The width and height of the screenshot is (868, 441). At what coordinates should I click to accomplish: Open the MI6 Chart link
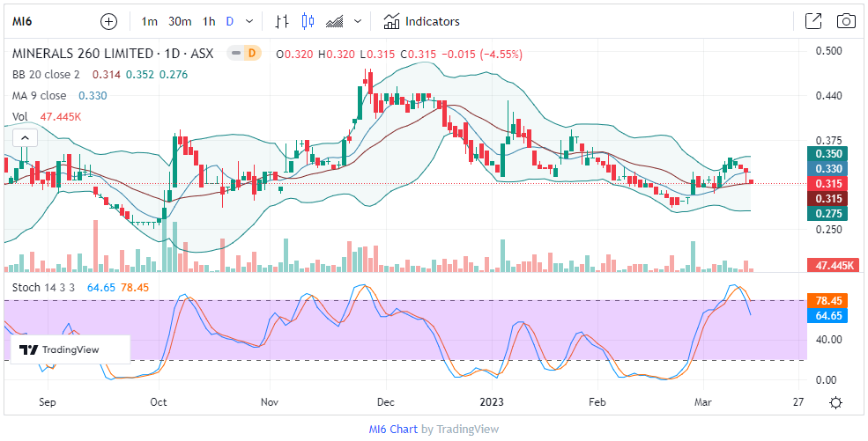pos(392,429)
